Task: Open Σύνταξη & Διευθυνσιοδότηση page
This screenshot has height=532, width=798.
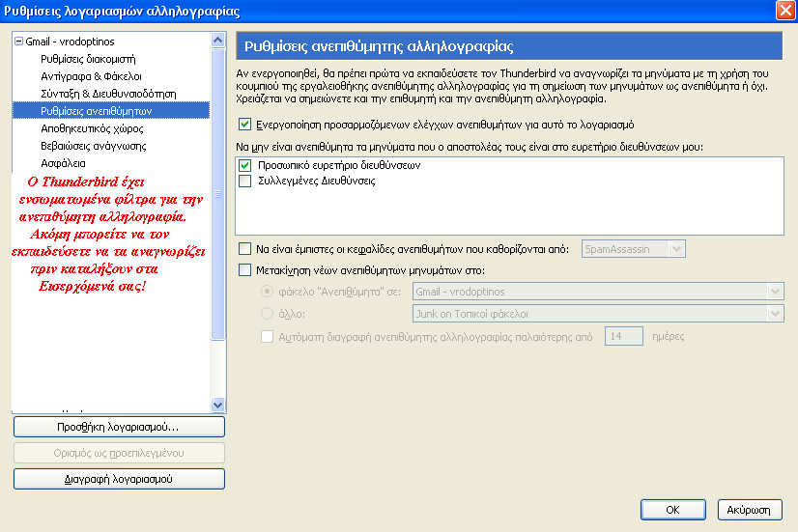Action: click(108, 94)
